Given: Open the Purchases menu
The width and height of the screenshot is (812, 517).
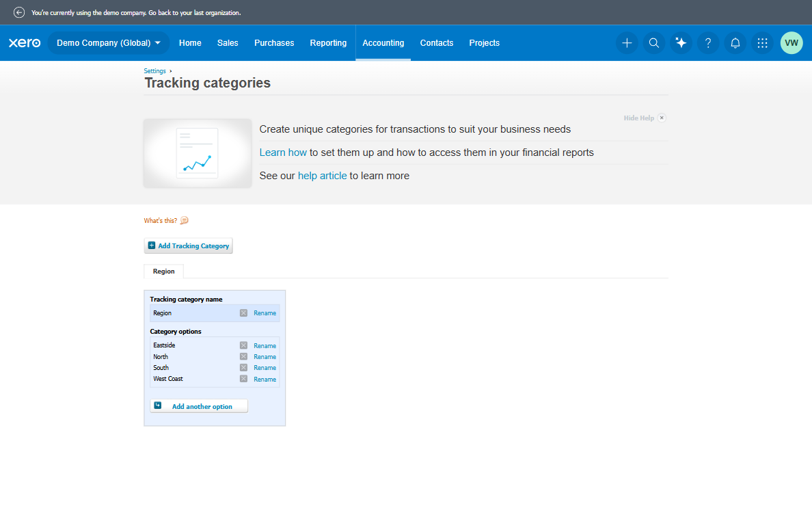Looking at the screenshot, I should tap(274, 43).
